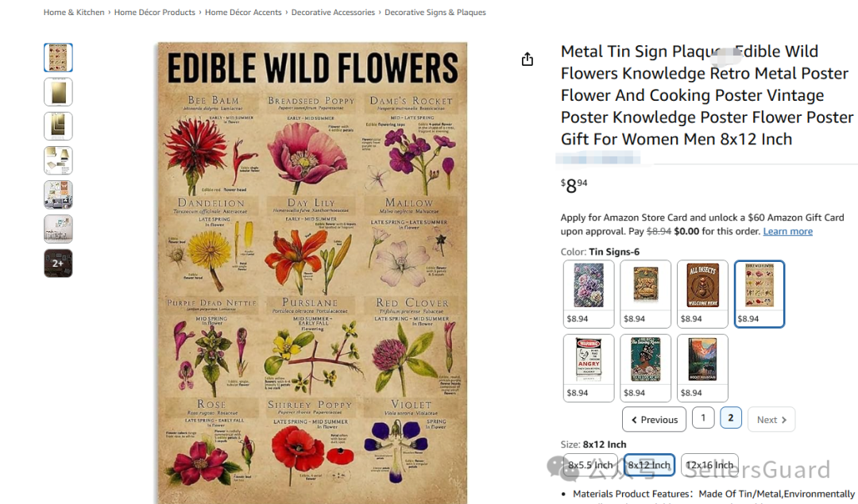Viewport: 858px width, 504px height.
Task: Open the Home & Kitchen breadcrumb
Action: click(74, 12)
